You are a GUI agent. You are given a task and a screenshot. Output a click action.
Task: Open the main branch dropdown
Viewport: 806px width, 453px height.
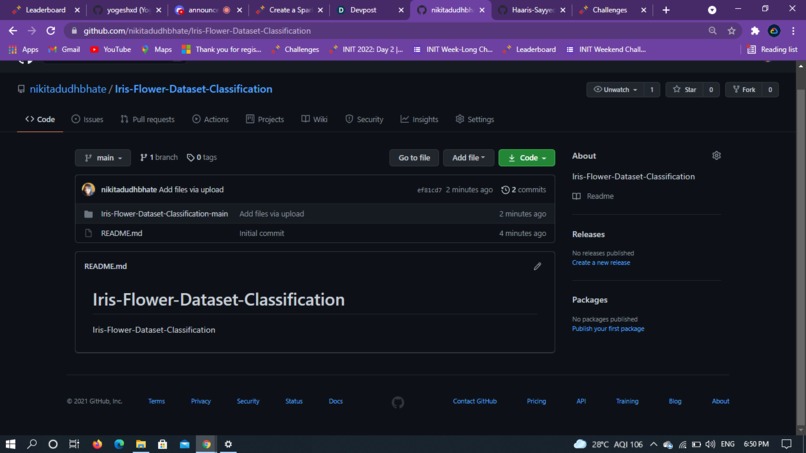(103, 157)
